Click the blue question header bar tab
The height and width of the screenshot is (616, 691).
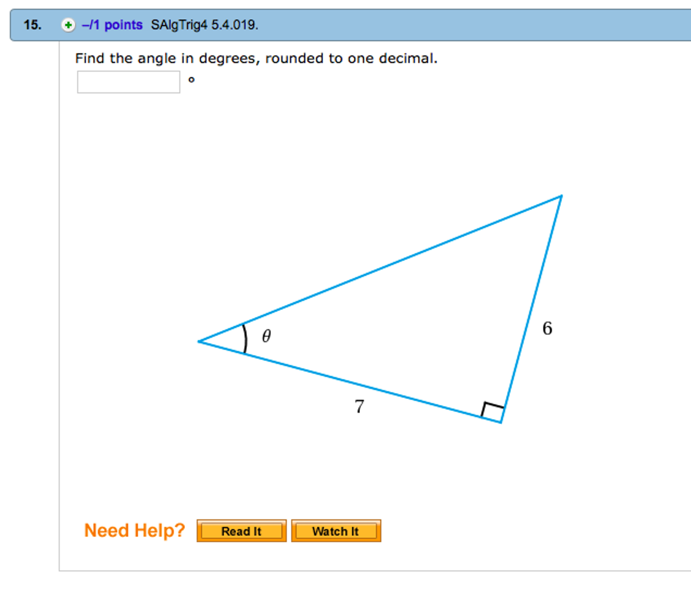[x=440, y=24]
